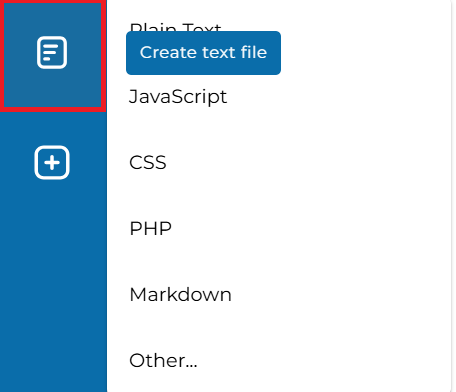Click the lined document glyph in the sidebar
Viewport: 456px width, 392px height.
point(52,53)
